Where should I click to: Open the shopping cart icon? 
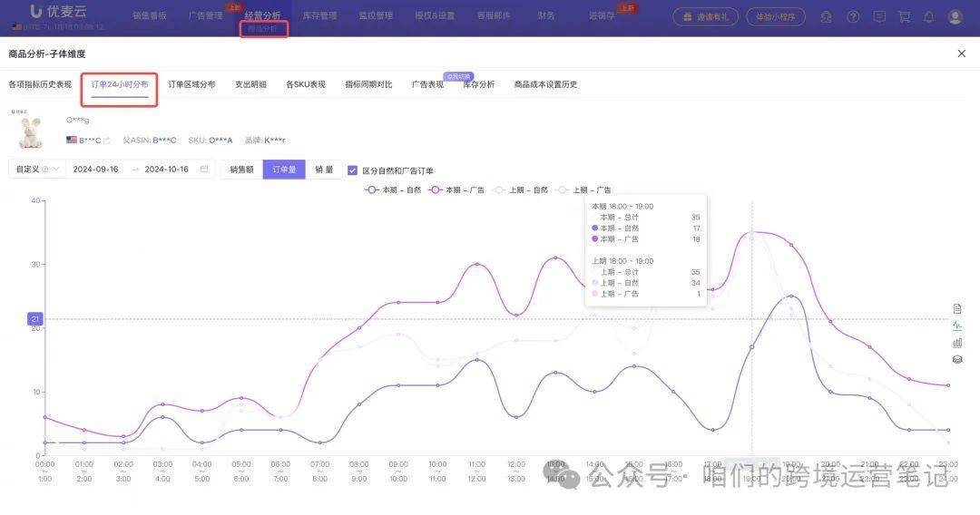[904, 17]
